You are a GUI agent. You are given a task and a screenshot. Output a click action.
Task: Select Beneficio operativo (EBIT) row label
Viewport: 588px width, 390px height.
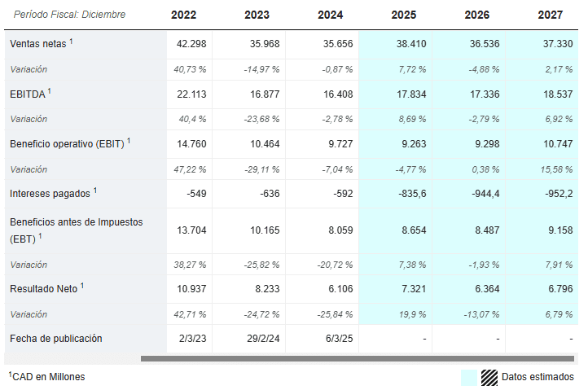point(68,144)
